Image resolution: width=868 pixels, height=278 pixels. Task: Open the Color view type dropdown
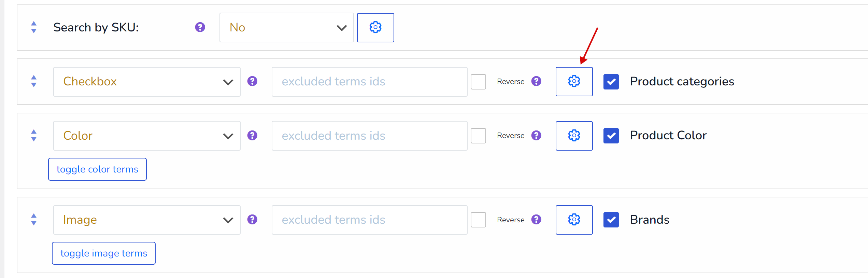147,136
